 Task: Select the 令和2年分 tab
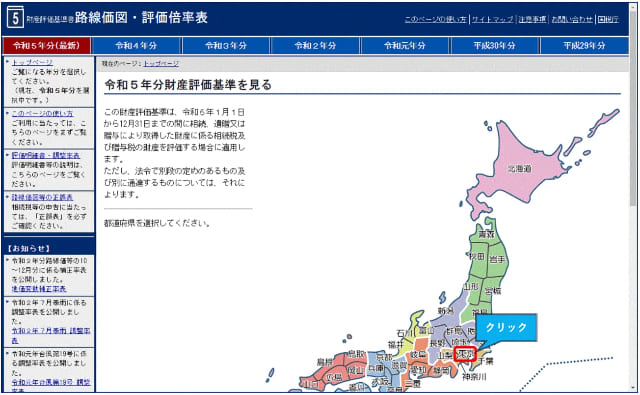[x=315, y=46]
